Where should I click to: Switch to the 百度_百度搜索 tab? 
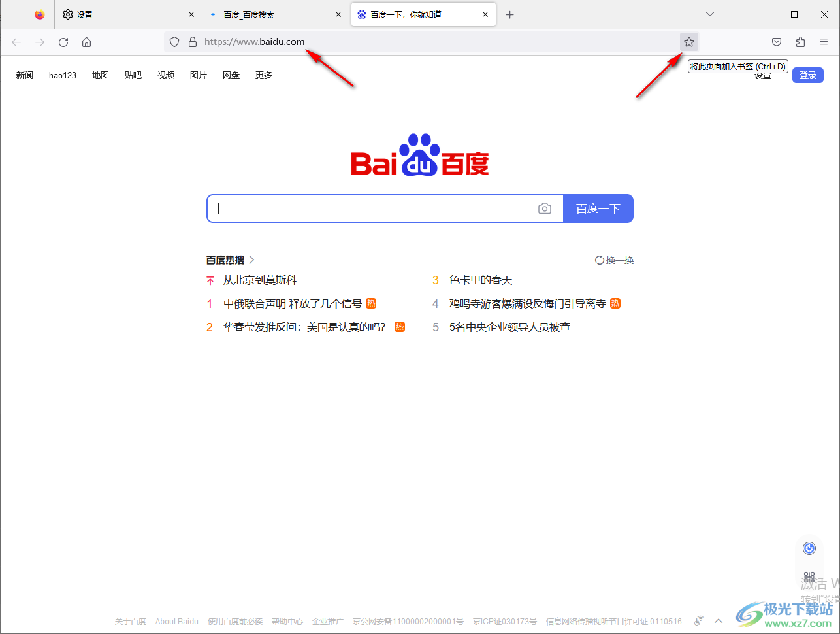click(x=275, y=14)
